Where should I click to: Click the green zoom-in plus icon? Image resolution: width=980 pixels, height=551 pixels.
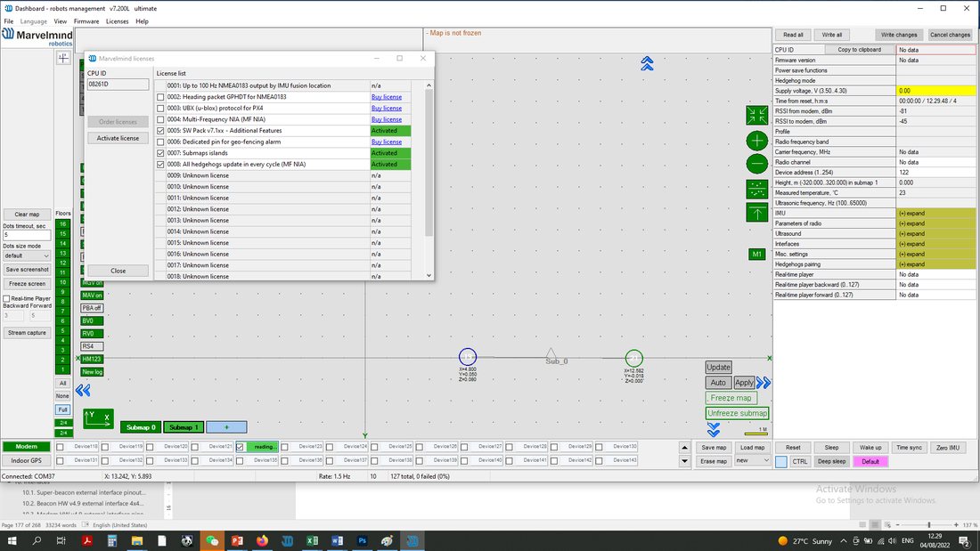pyautogui.click(x=757, y=141)
